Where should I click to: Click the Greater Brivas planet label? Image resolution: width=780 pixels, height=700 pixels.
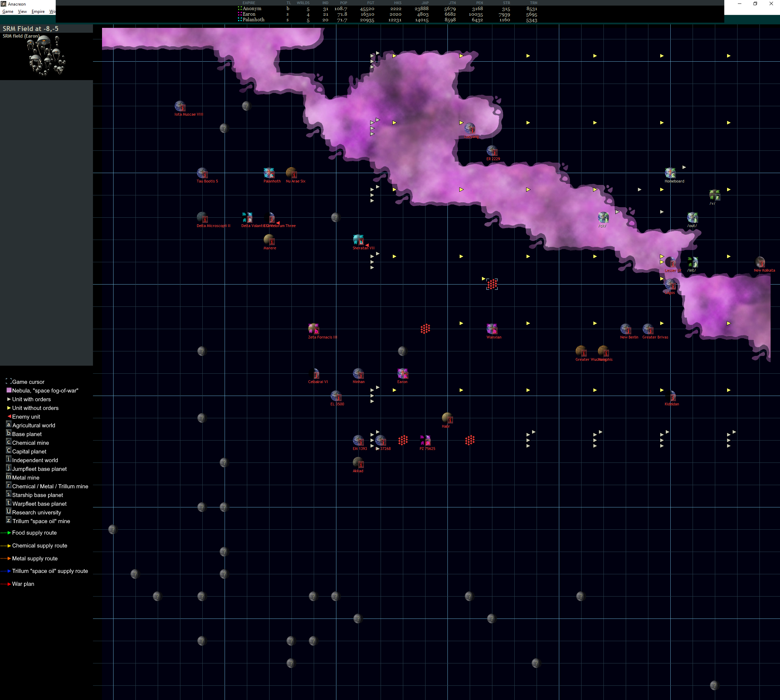(x=655, y=337)
